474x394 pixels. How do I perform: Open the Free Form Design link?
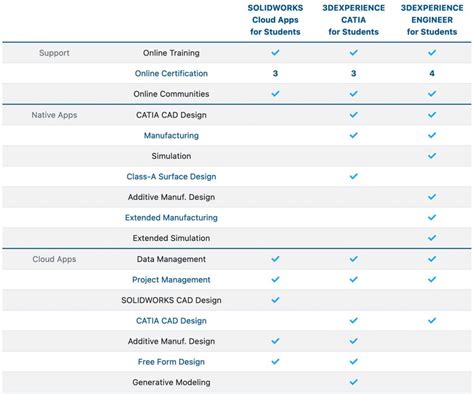point(171,362)
